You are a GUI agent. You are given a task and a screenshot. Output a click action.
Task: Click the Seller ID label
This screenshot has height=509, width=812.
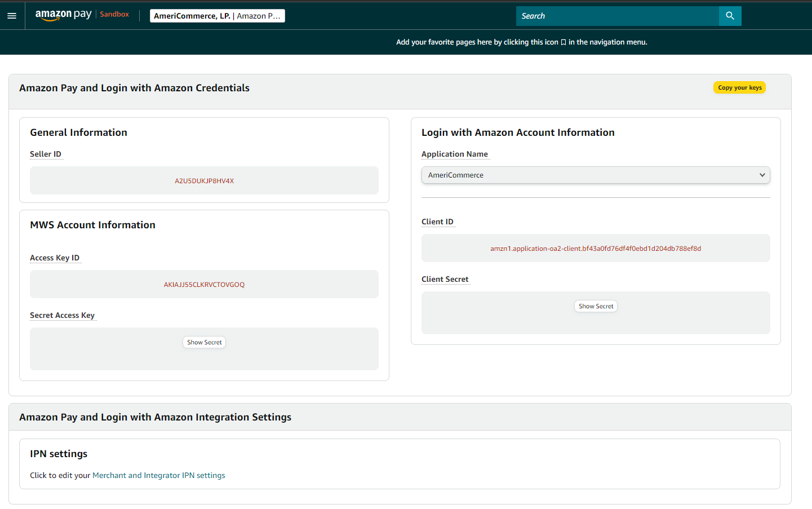[46, 154]
